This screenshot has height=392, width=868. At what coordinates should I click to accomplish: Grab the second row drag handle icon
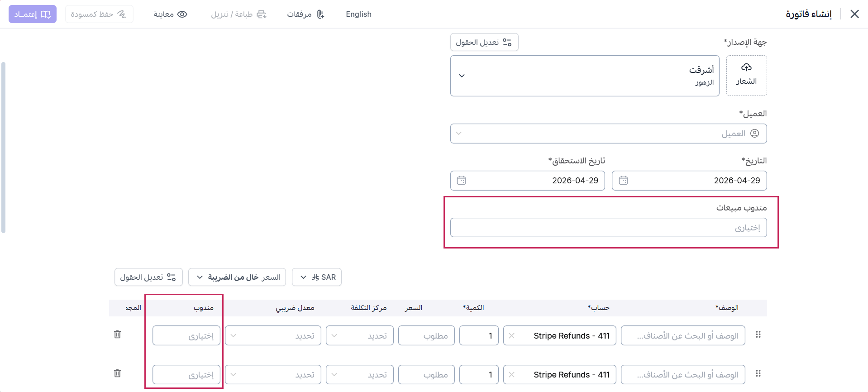coord(758,373)
